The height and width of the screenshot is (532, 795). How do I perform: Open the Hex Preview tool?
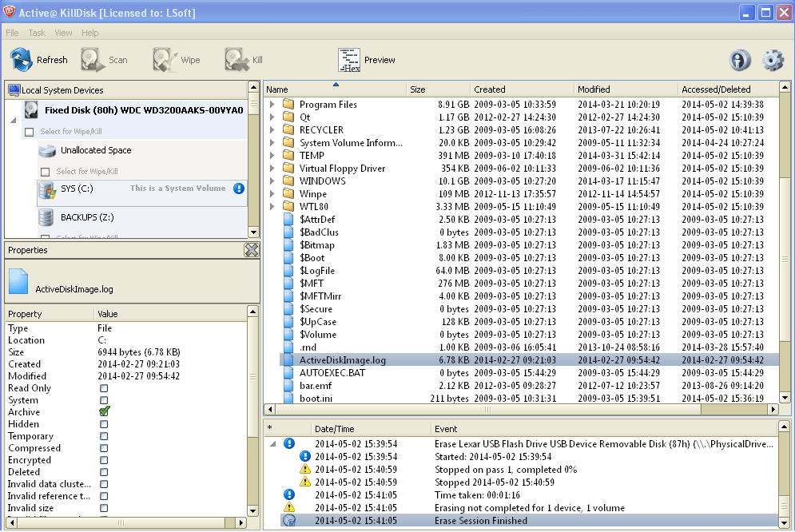click(x=349, y=58)
